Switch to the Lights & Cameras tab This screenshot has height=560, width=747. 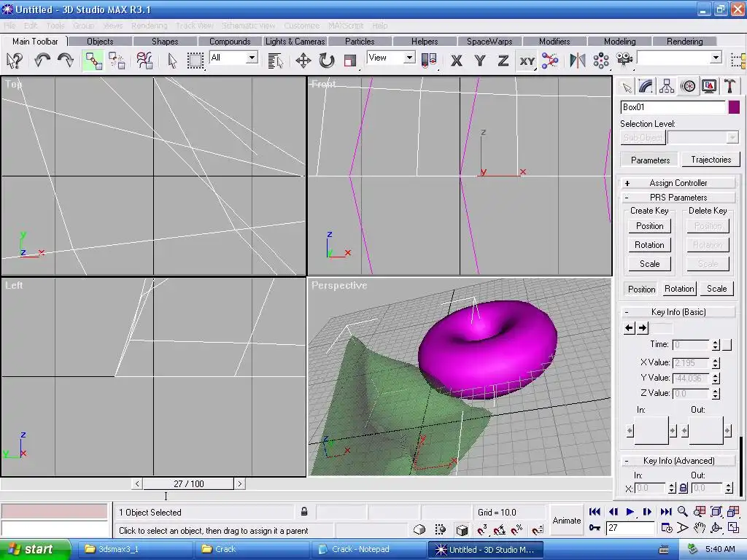pos(295,42)
